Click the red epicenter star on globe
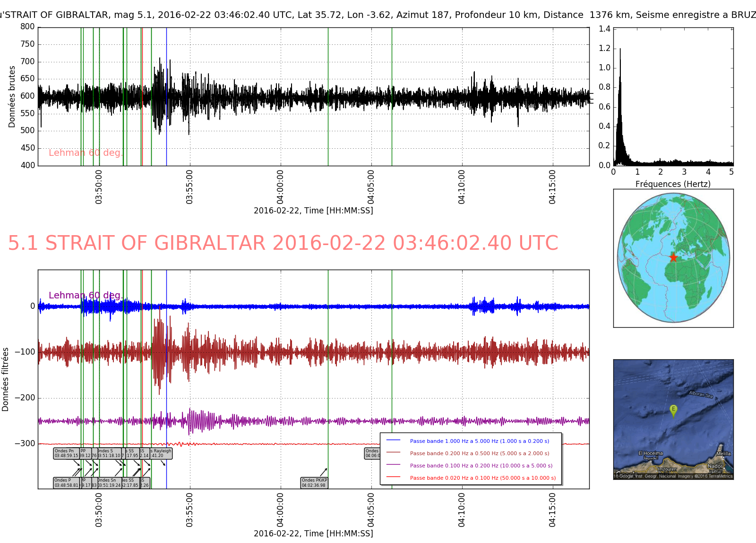Image resolution: width=756 pixels, height=543 pixels. coord(673,257)
